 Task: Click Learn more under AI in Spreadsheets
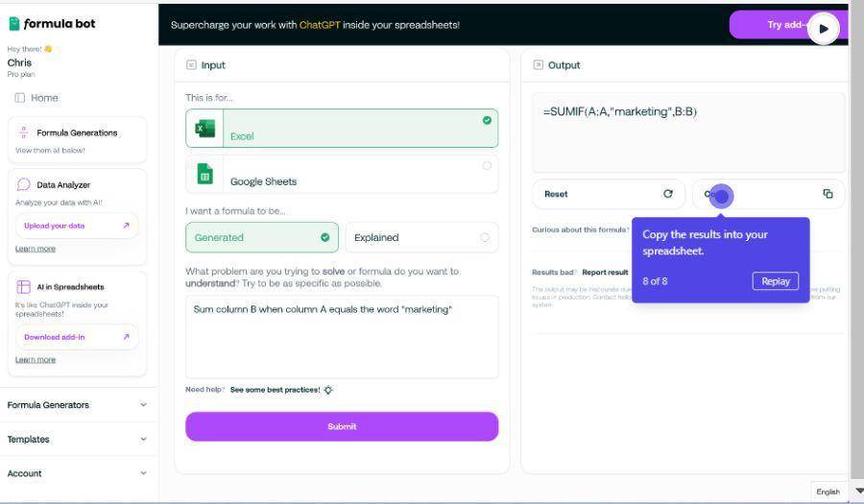click(x=36, y=360)
